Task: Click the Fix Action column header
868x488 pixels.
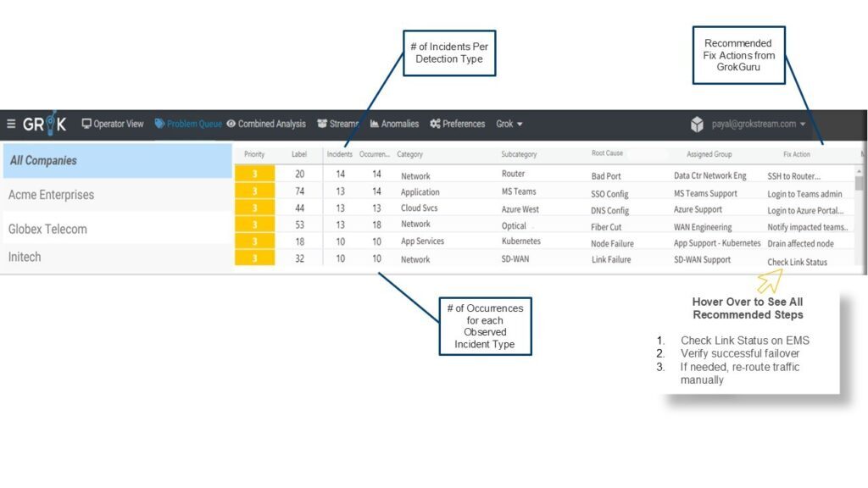Action: pyautogui.click(x=796, y=154)
